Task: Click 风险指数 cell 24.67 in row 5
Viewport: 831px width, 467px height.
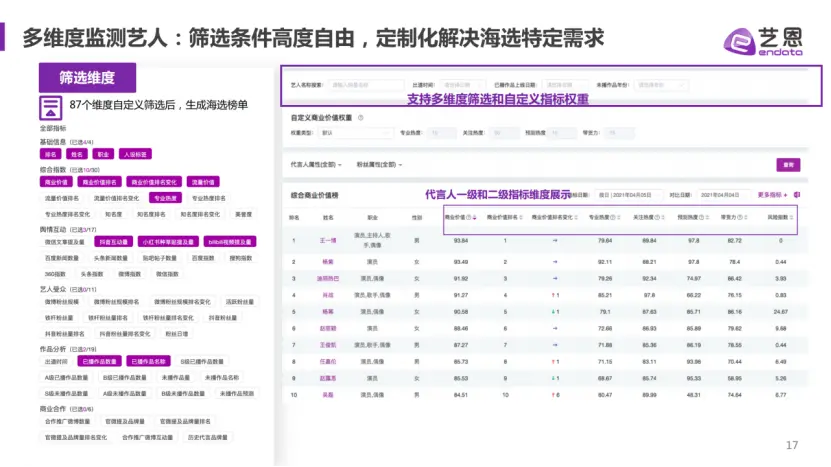Action: click(x=780, y=312)
